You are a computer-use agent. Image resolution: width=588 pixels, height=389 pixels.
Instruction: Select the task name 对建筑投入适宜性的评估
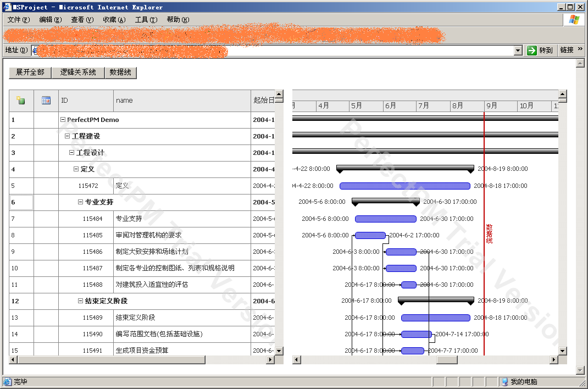(x=152, y=285)
